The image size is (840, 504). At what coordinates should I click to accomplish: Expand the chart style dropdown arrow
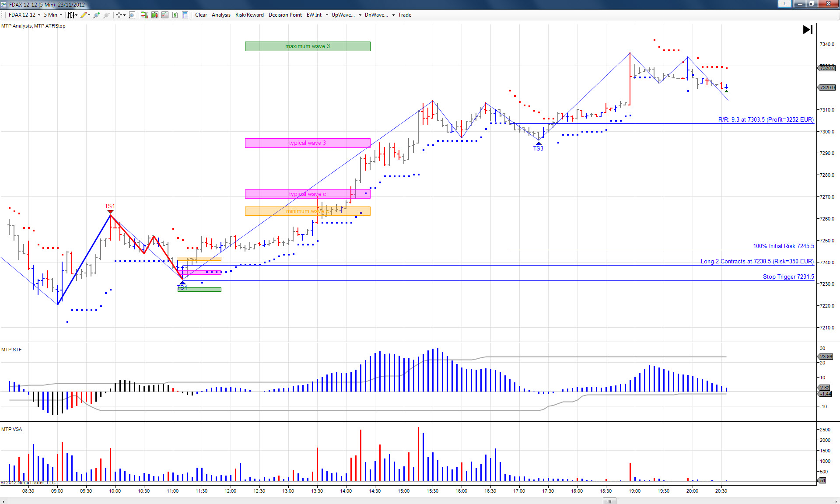click(x=76, y=15)
